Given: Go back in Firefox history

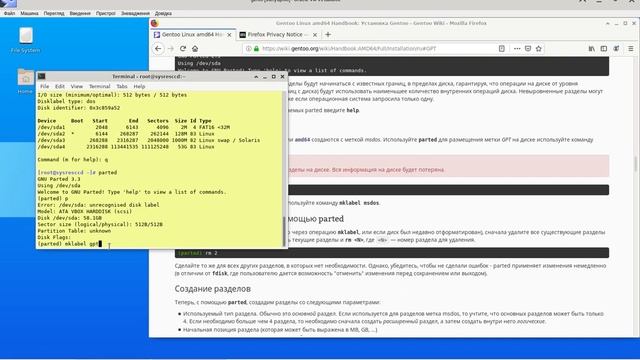Looking at the screenshot, I should [158, 49].
